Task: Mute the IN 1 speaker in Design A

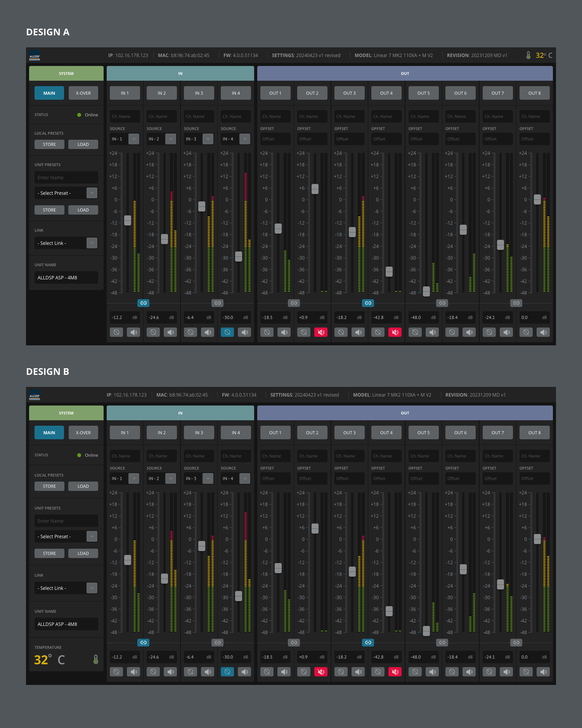Action: pos(133,332)
